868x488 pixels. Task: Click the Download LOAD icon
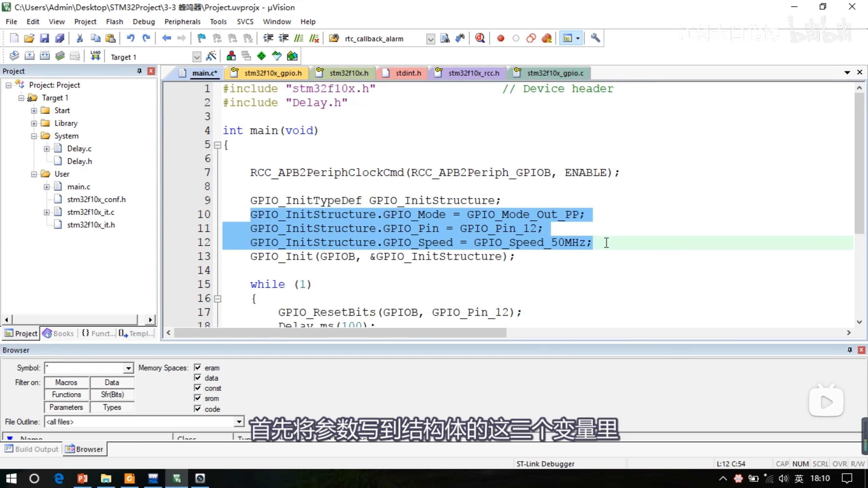point(95,56)
